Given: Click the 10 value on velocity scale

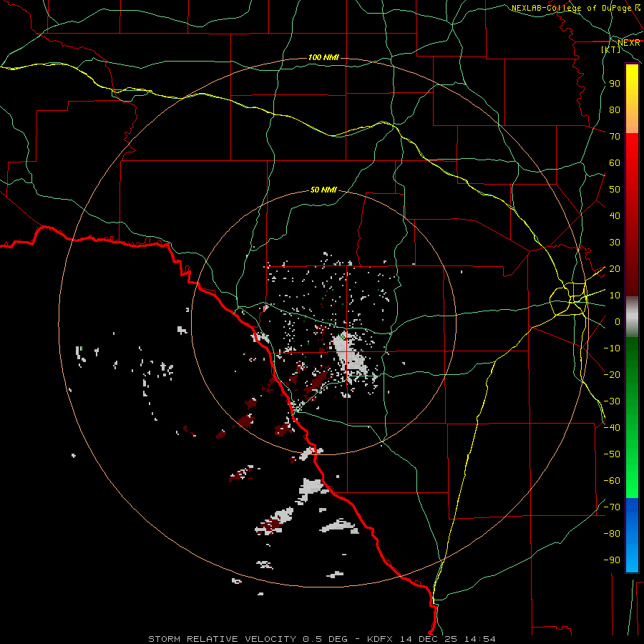Looking at the screenshot, I should tap(615, 296).
